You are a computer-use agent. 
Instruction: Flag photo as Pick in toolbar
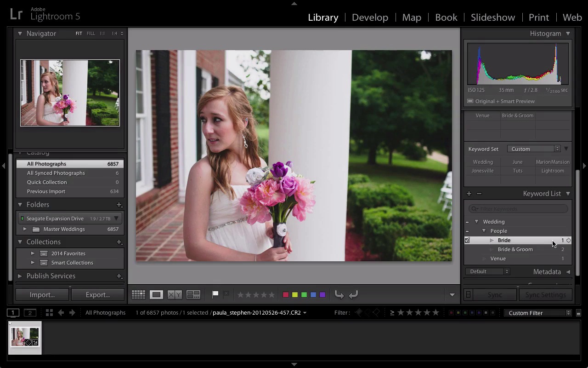click(215, 294)
